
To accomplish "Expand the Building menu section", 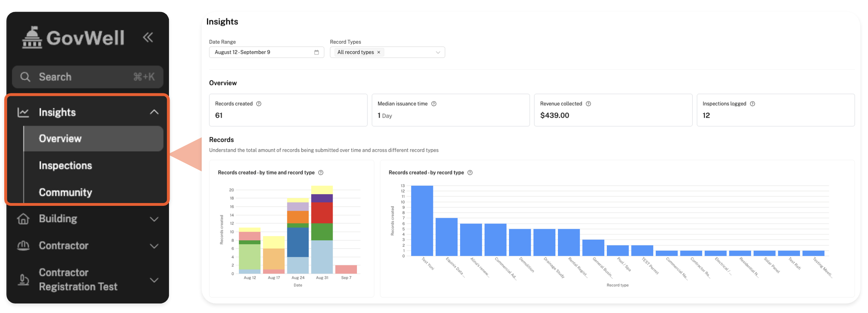I will coord(154,219).
